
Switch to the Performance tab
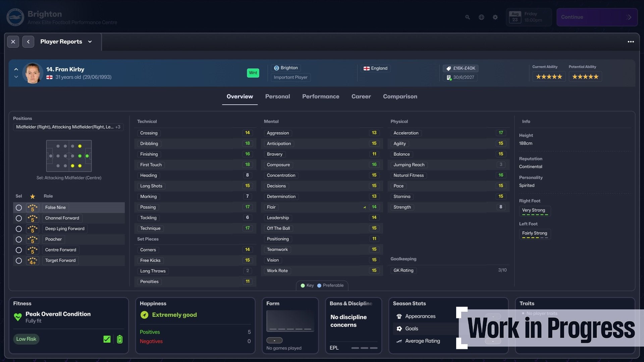coord(321,97)
